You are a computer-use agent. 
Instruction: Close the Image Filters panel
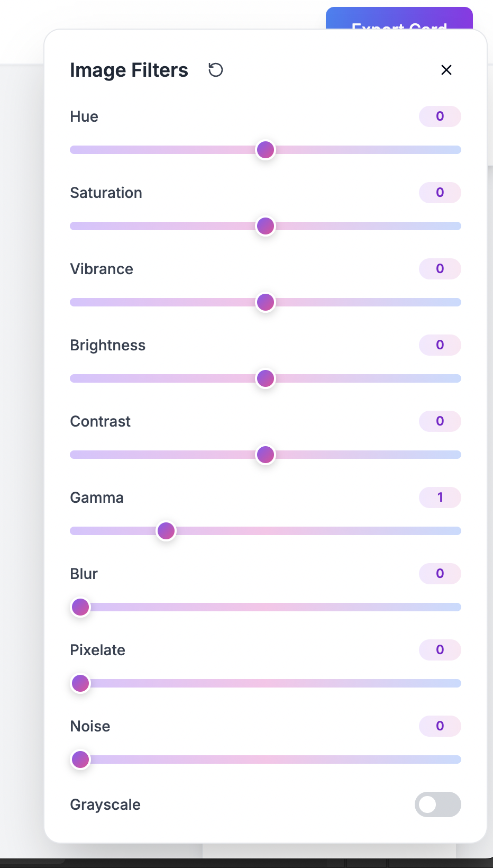(446, 70)
